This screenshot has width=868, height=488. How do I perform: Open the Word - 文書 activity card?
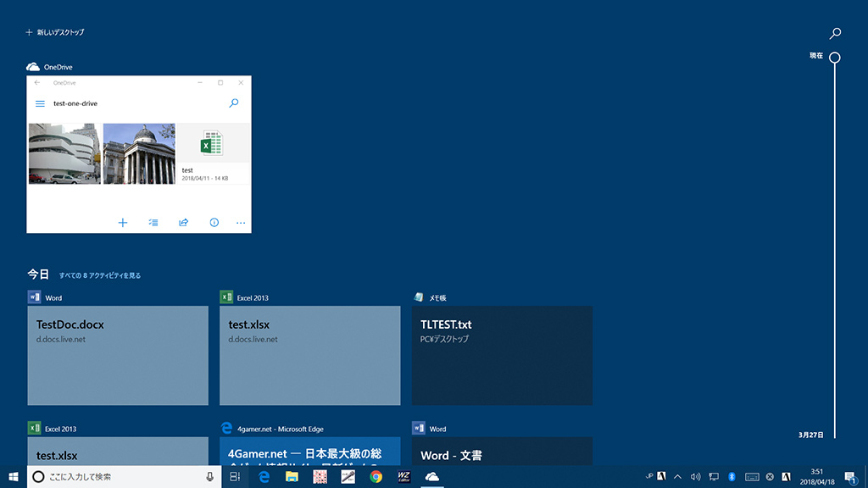tap(502, 451)
